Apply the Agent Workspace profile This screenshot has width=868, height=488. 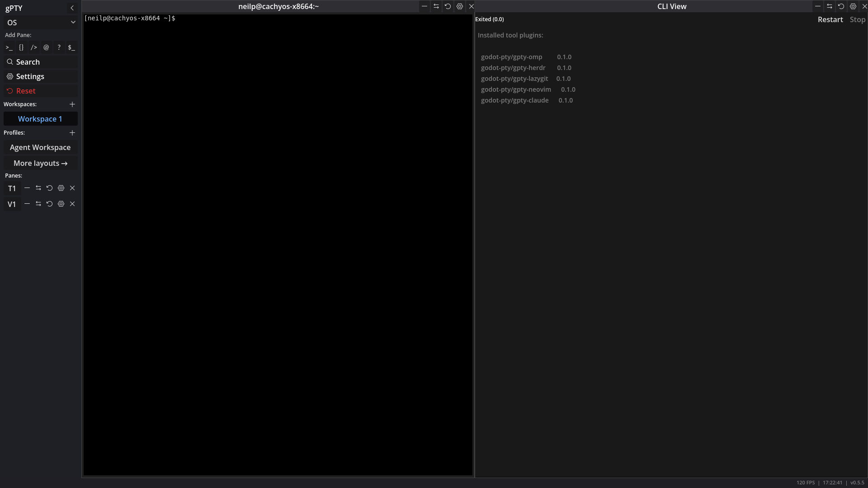coord(41,147)
